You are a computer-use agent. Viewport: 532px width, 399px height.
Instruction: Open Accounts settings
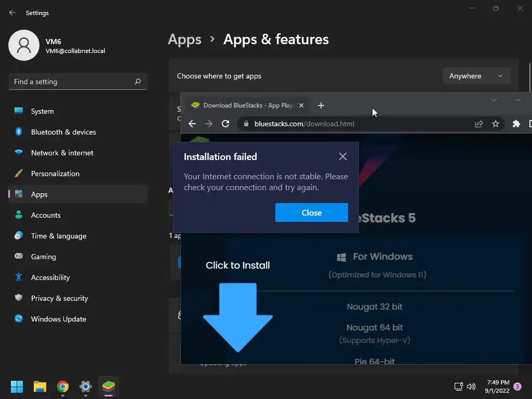point(78,215)
